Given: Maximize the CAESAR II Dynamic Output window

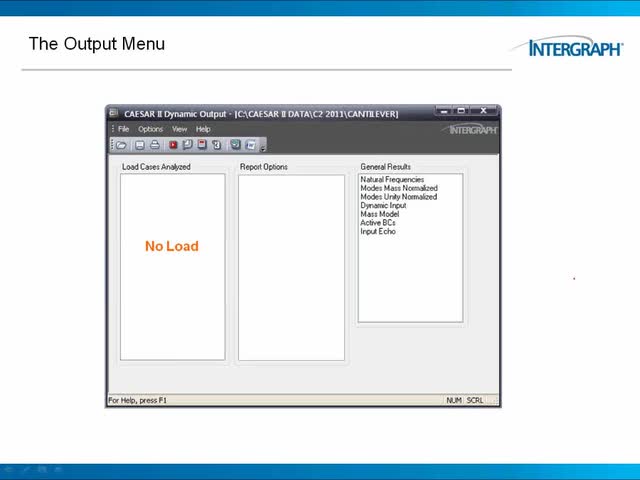Looking at the screenshot, I should coord(461,111).
